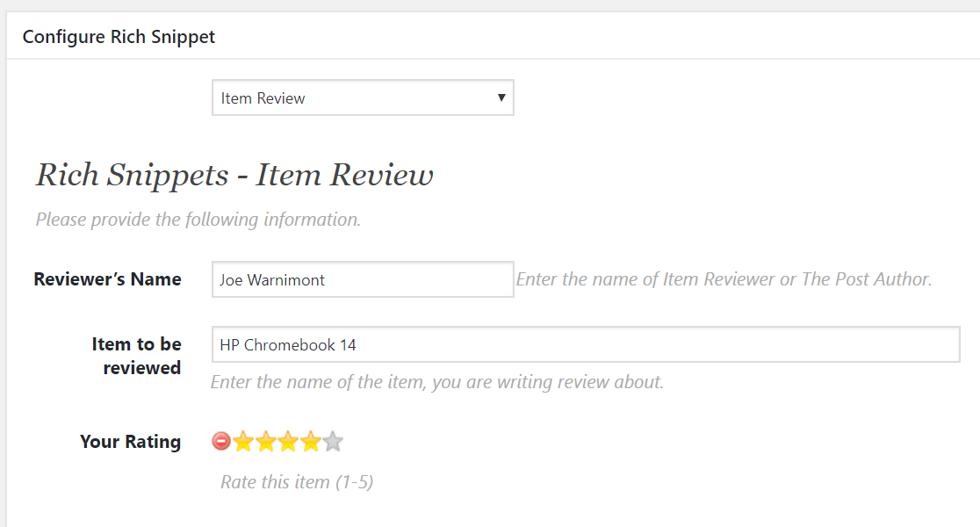This screenshot has height=527, width=980.
Task: Rate five stars using grey star
Action: click(x=332, y=441)
